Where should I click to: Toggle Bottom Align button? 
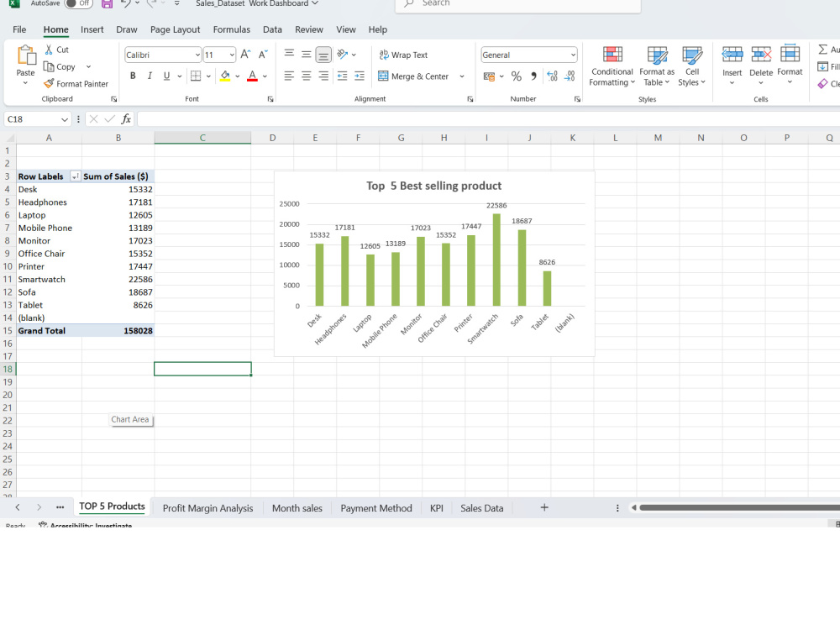(323, 55)
